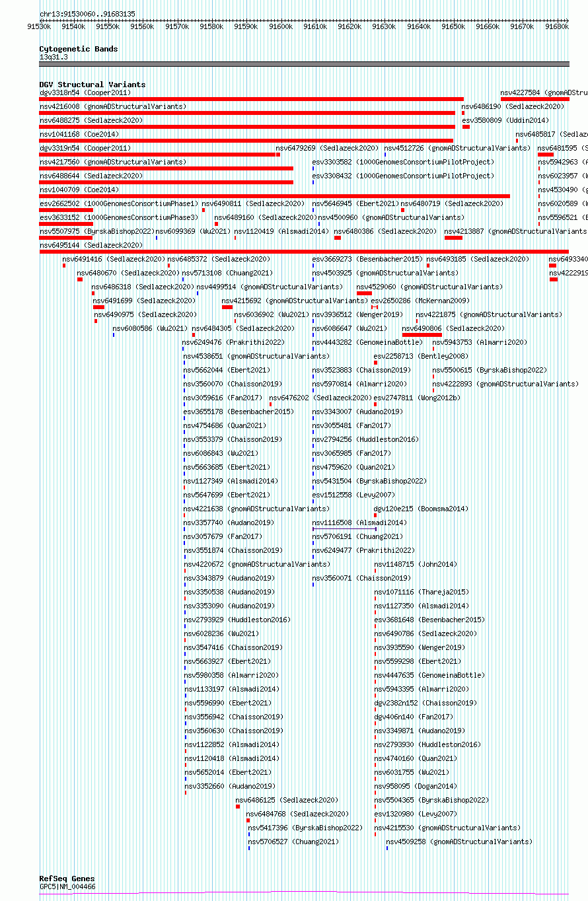The width and height of the screenshot is (588, 901).
Task: Open variant nsv1116508 (Alsmadi2014)
Action: click(x=359, y=523)
